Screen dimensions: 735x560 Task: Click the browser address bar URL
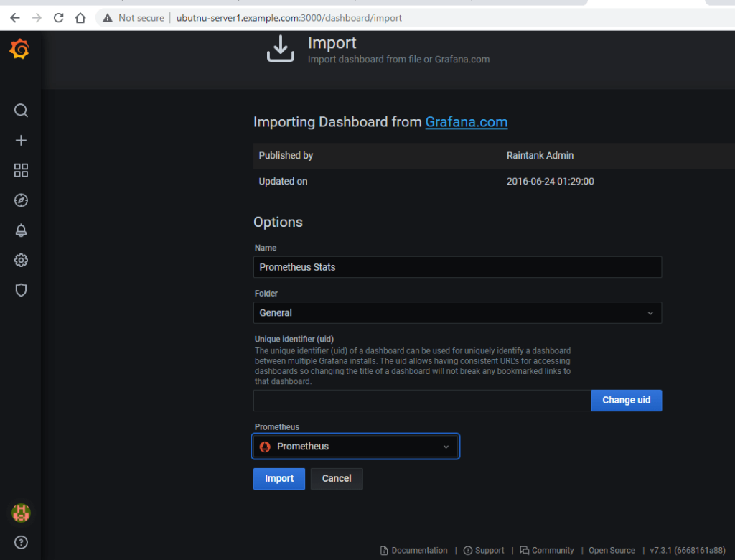pos(289,18)
